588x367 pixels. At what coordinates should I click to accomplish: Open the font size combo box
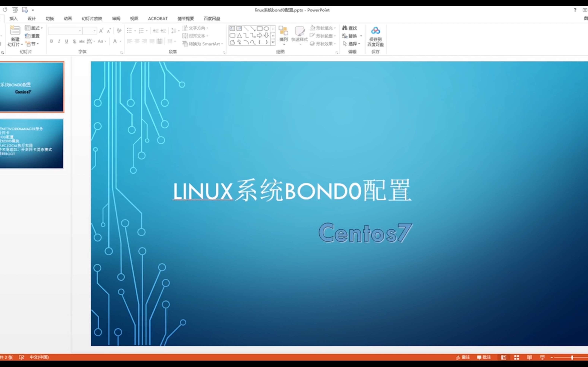tap(90, 31)
